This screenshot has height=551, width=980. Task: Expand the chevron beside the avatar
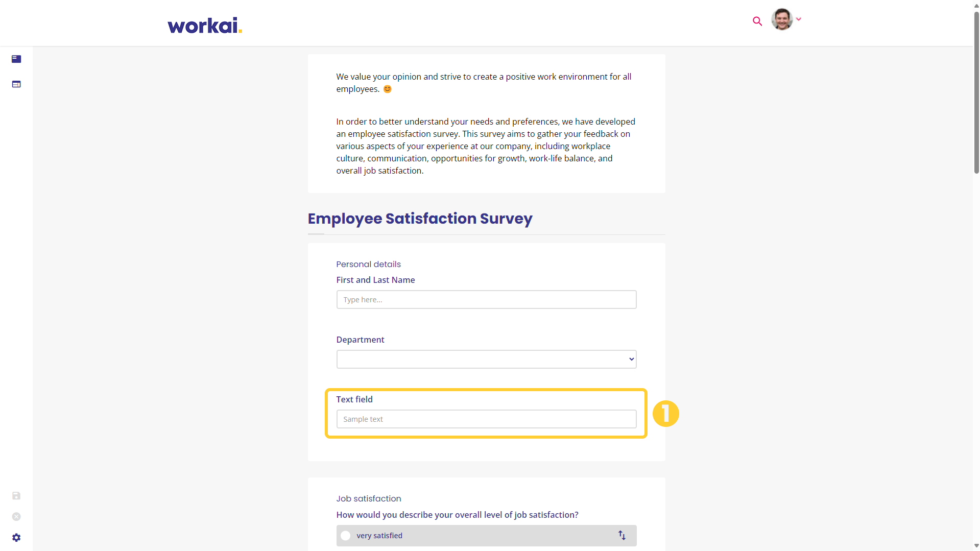pos(799,19)
